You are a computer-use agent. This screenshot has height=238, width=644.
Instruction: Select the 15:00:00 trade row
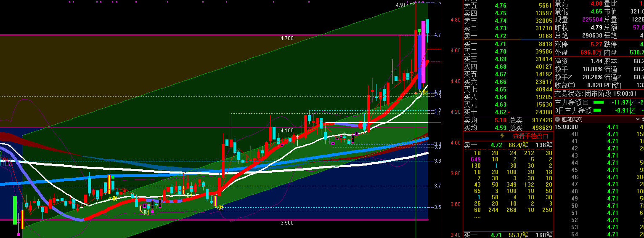point(599,127)
